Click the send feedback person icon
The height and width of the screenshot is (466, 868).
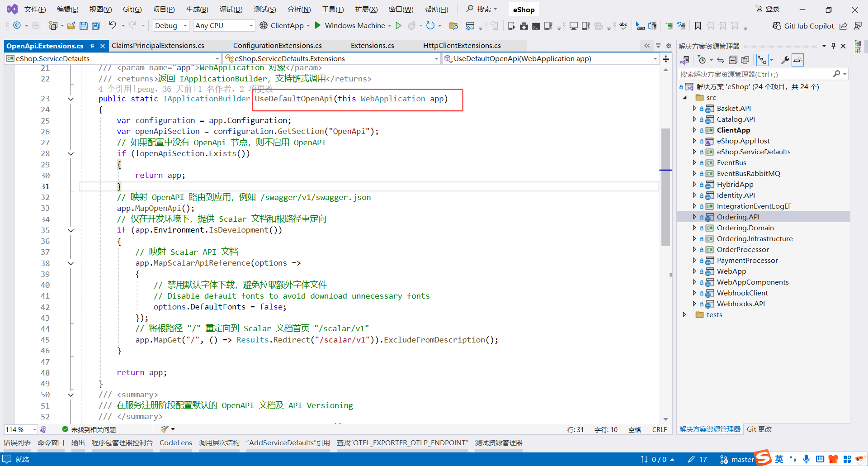coord(858,26)
